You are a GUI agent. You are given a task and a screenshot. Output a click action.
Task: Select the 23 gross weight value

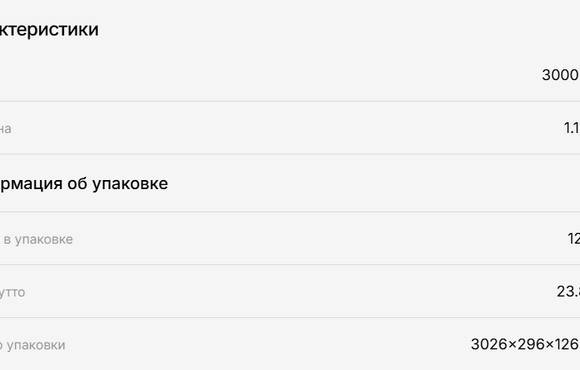[568, 292]
